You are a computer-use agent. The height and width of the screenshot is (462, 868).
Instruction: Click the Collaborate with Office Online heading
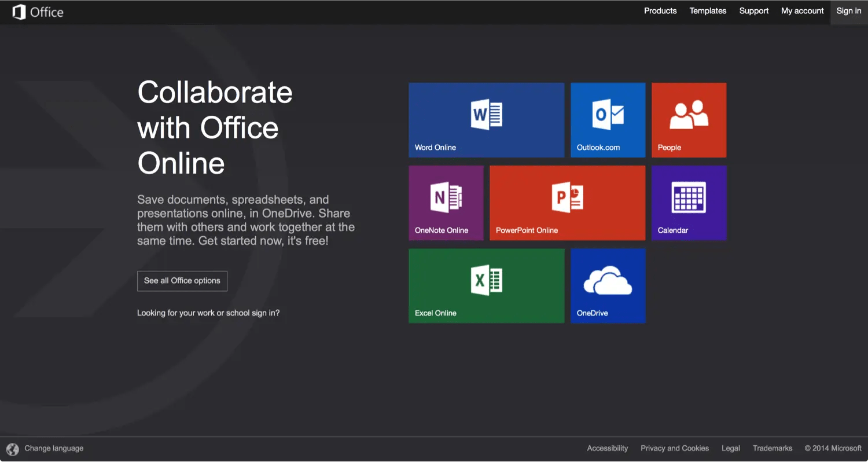(x=215, y=127)
